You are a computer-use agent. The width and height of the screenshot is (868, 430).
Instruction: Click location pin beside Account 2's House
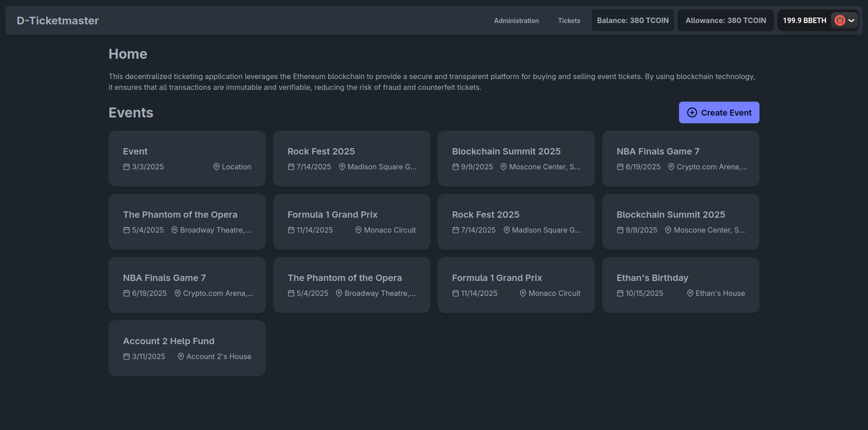click(x=181, y=357)
